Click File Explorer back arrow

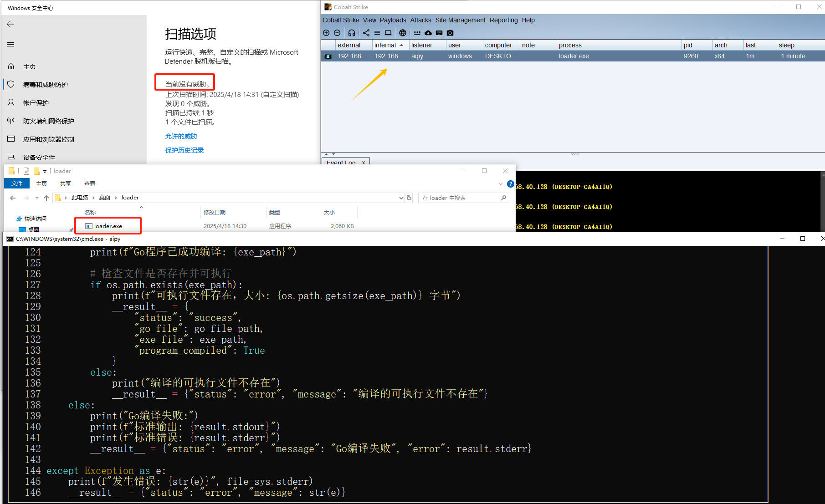(x=13, y=198)
